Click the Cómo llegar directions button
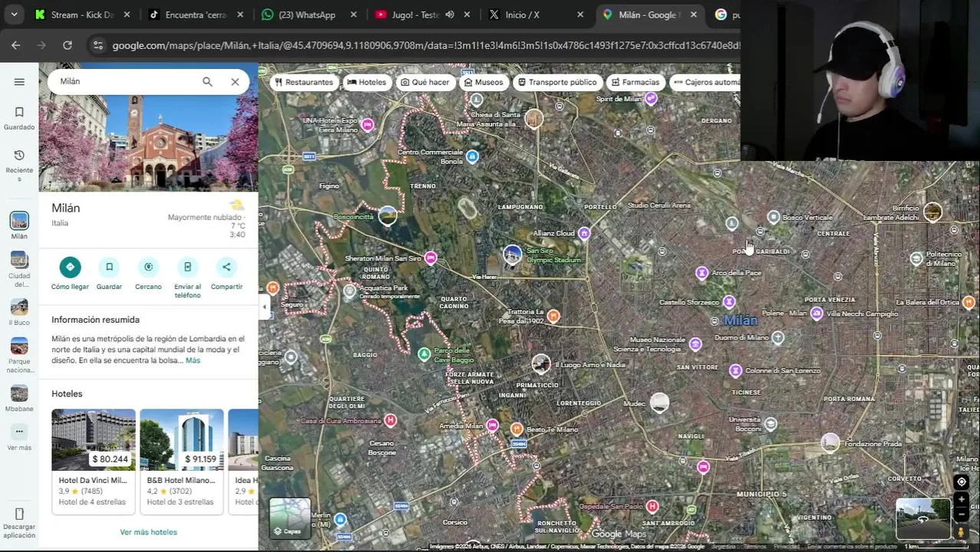This screenshot has height=552, width=980. (70, 267)
